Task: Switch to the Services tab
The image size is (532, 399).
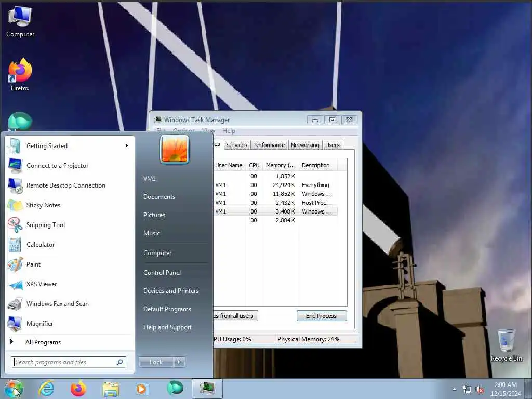Action: (236, 145)
